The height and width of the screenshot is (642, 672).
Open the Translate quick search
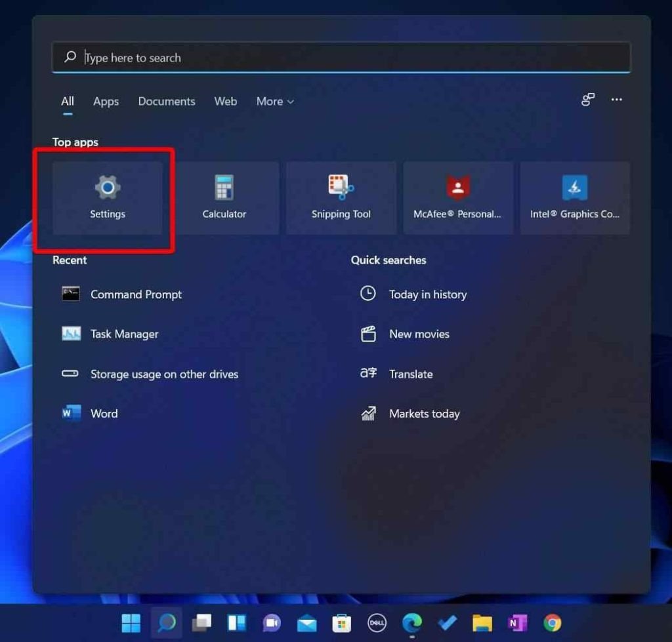[x=411, y=374]
